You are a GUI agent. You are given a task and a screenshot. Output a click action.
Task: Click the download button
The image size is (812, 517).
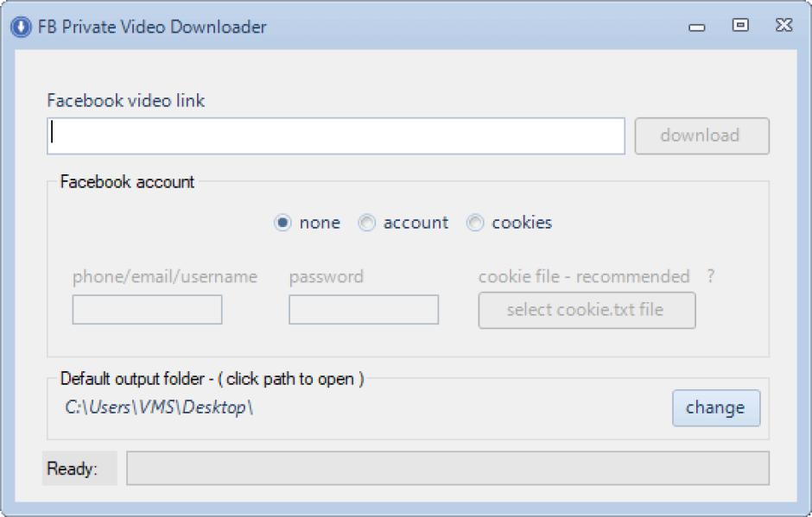tap(701, 136)
